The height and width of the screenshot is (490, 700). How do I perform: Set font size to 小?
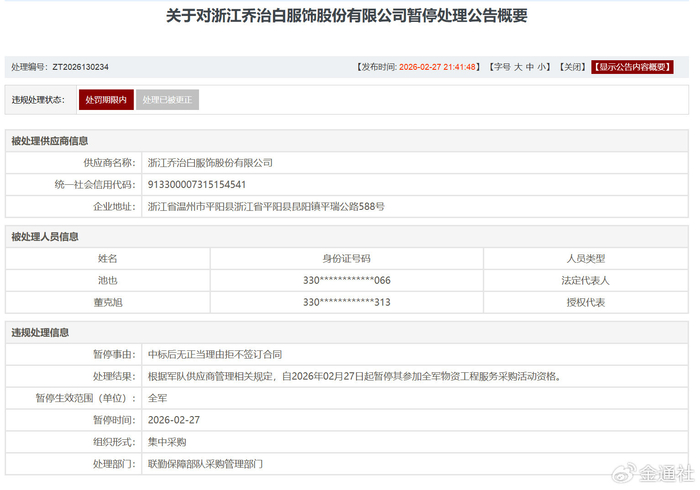pyautogui.click(x=542, y=67)
